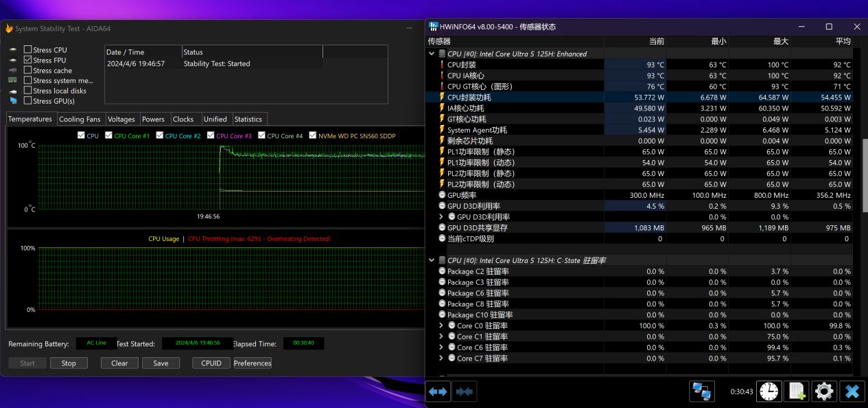Click the clock reset timer icon in HWiNFO64
Image resolution: width=868 pixels, height=408 pixels.
tap(769, 392)
